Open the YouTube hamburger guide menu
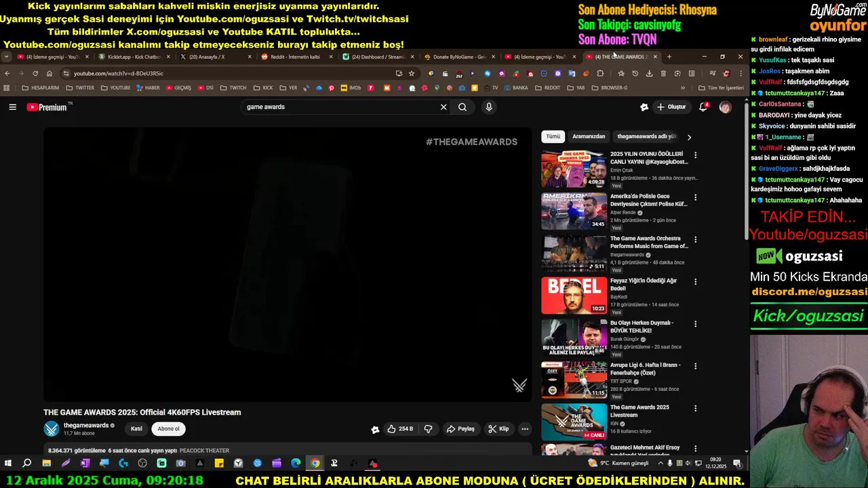 [12, 107]
